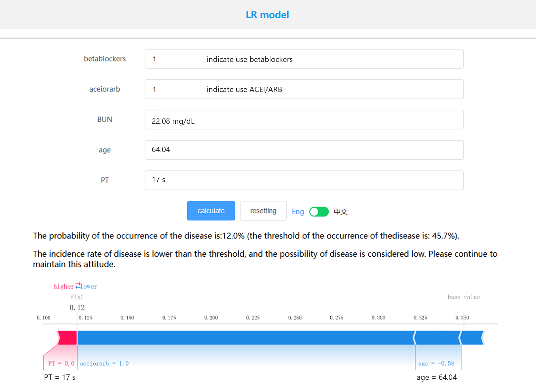Select the PT value field

pos(304,180)
